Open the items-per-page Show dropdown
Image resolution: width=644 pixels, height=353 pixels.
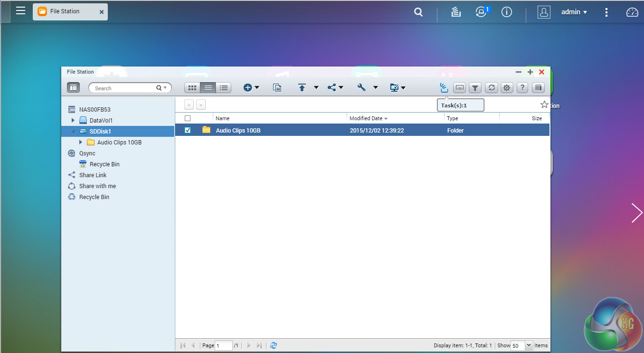point(529,345)
